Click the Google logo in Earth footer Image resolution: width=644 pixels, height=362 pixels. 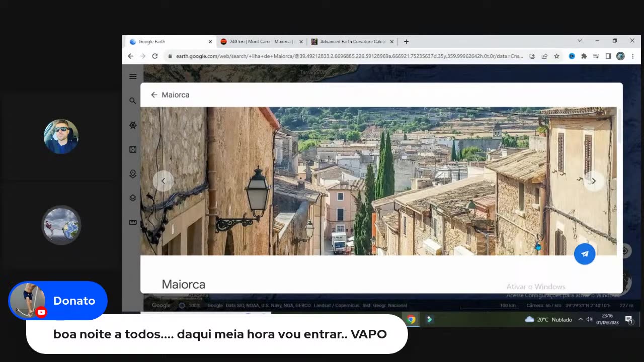(161, 305)
